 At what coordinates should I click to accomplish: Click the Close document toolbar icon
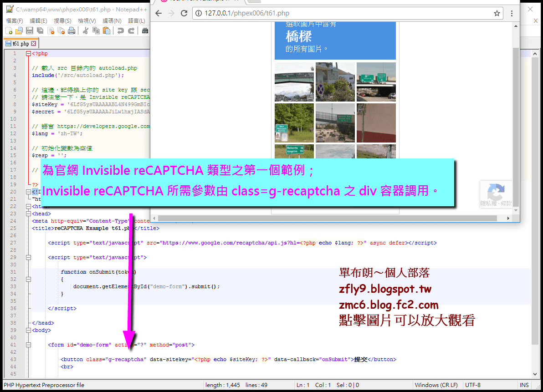pos(51,31)
